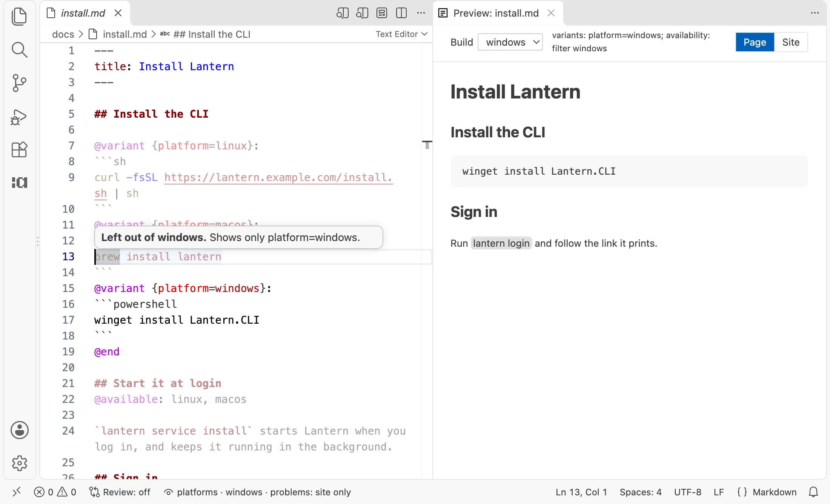This screenshot has width=830, height=504.
Task: Click Ln 13, Col 1 indicator
Action: (581, 492)
